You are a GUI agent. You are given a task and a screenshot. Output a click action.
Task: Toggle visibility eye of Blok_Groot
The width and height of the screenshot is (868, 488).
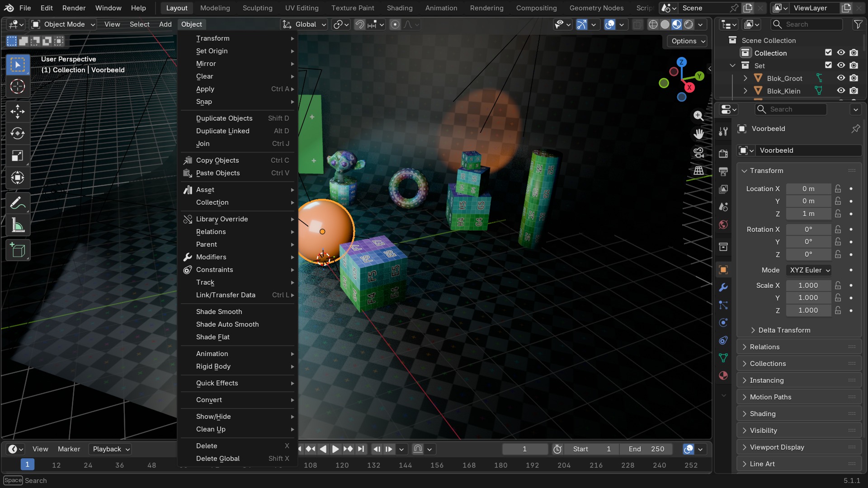(841, 78)
